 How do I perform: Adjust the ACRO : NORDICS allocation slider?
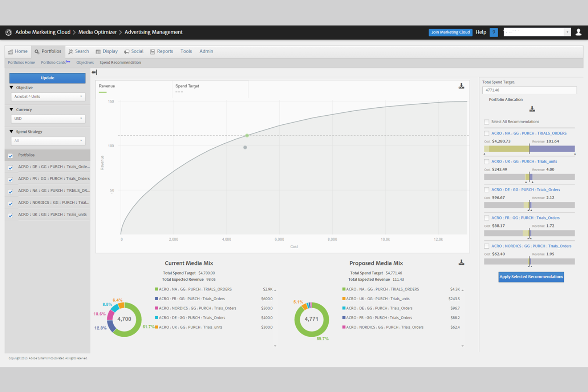tap(529, 262)
